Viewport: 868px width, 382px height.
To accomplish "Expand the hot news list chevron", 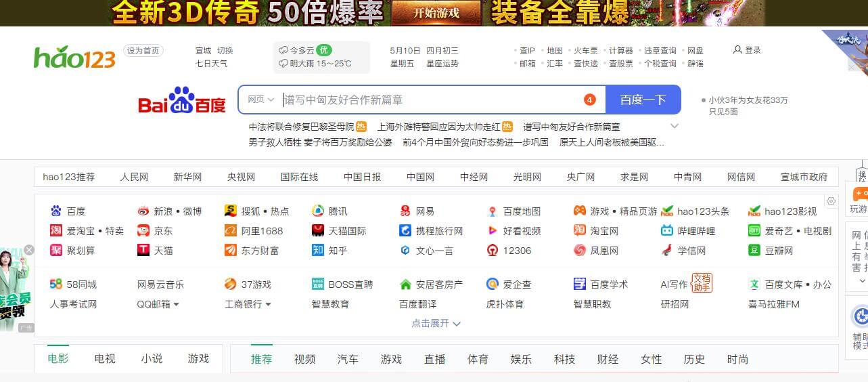I will pyautogui.click(x=675, y=127).
